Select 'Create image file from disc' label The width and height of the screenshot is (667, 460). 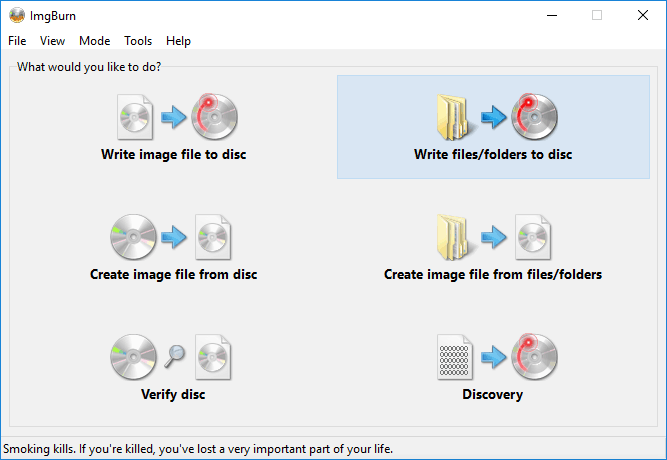pos(174,274)
